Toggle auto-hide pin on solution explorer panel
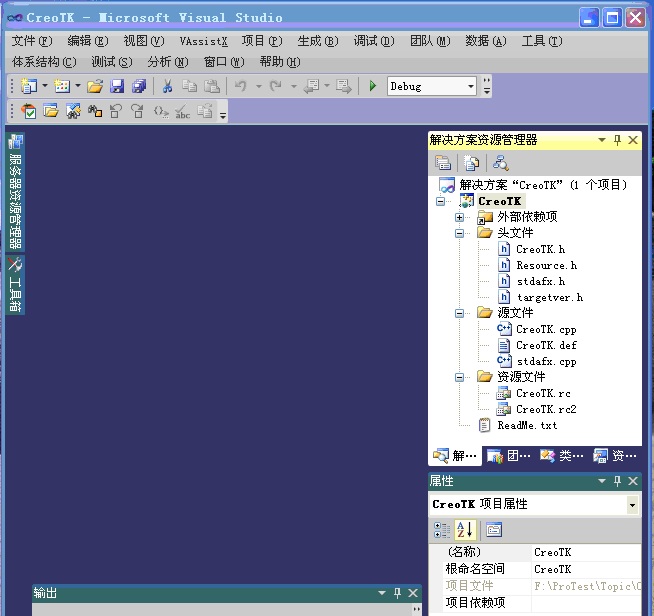 617,141
